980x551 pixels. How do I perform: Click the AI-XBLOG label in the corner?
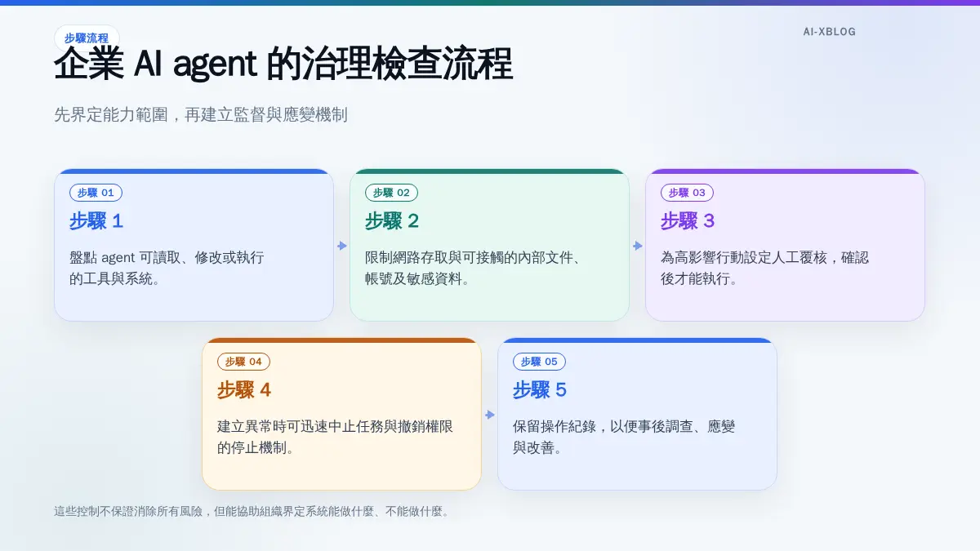[x=830, y=32]
